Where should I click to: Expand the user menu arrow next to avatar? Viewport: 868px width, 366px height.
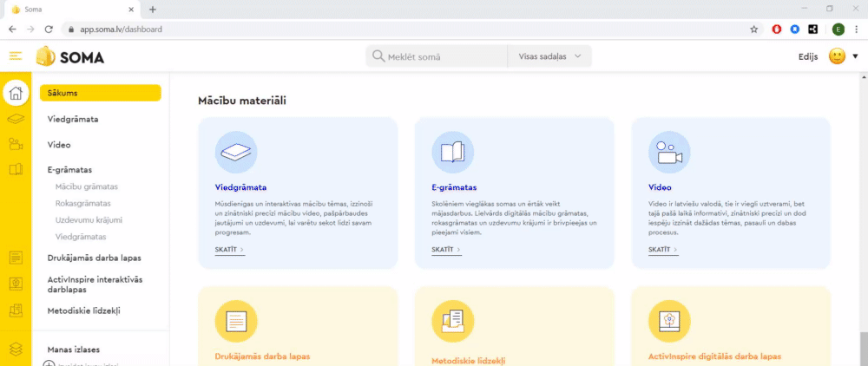(x=855, y=56)
